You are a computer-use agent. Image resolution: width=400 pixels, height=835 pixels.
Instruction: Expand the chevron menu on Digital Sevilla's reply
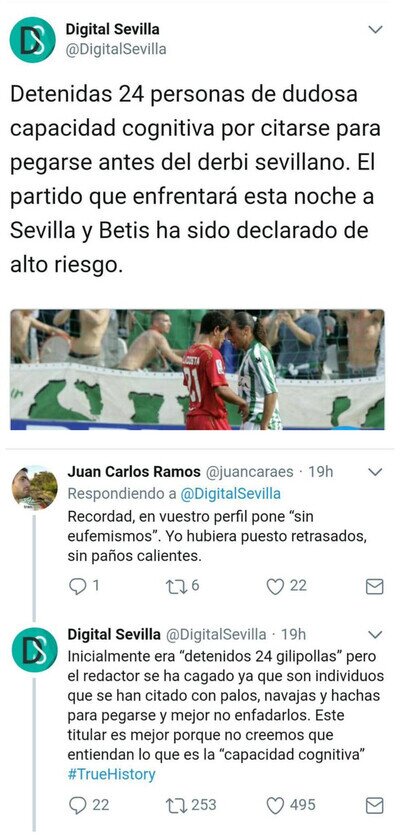pos(375,634)
